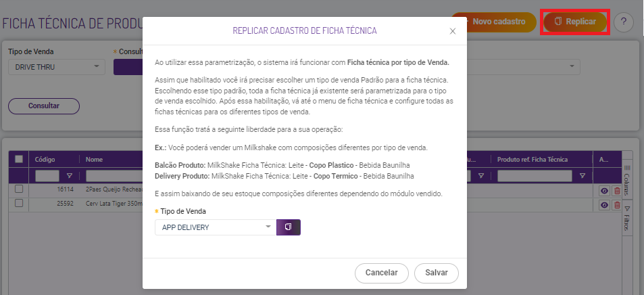Click the Cancelar button
The height and width of the screenshot is (295, 644).
coord(382,273)
